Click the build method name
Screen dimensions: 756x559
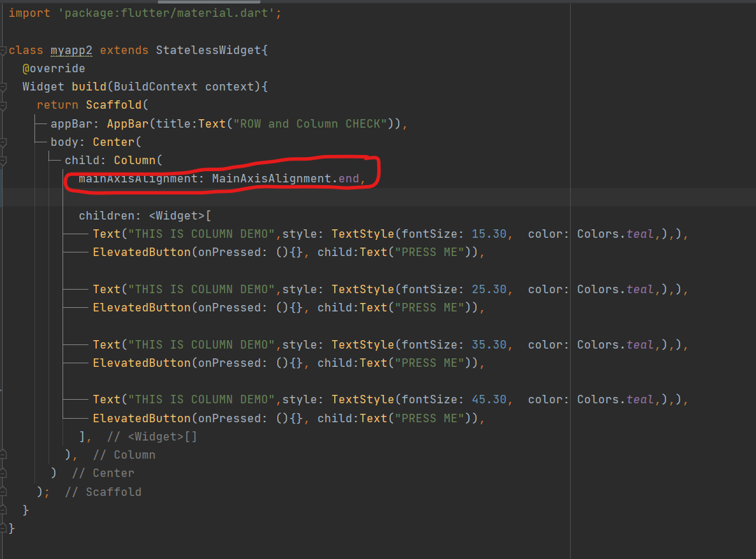88,87
